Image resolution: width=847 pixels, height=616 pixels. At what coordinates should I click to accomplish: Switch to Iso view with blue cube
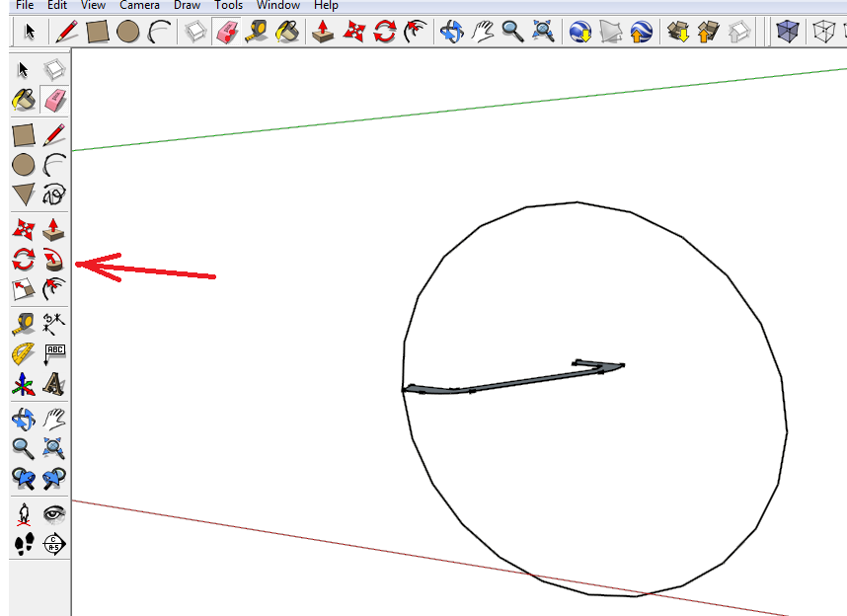788,32
